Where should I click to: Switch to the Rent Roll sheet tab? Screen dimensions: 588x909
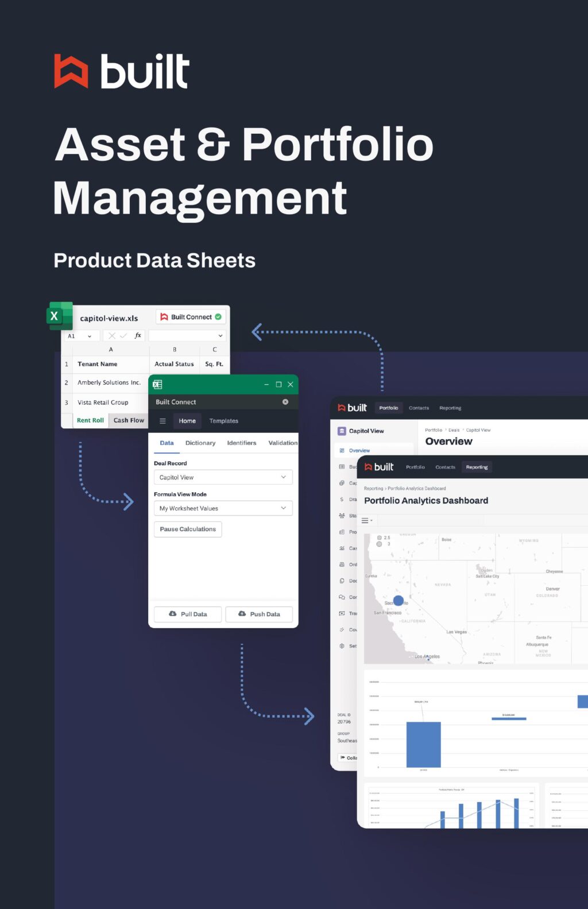tap(90, 420)
